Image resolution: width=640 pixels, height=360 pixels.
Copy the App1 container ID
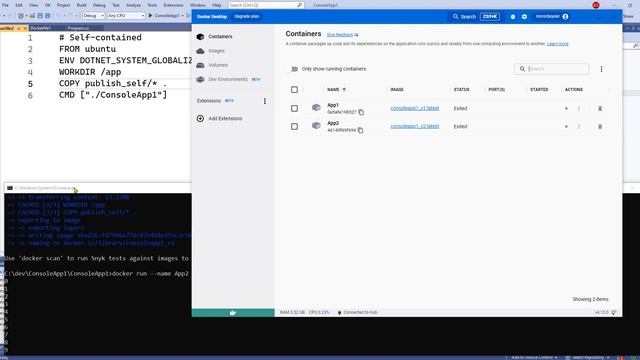pos(361,112)
